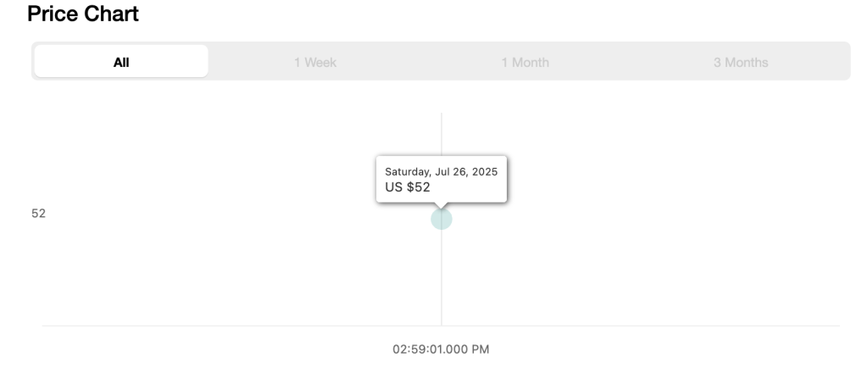Click the 02:59:01.000 PM axis label
Image resolution: width=868 pixels, height=369 pixels.
[x=441, y=349]
